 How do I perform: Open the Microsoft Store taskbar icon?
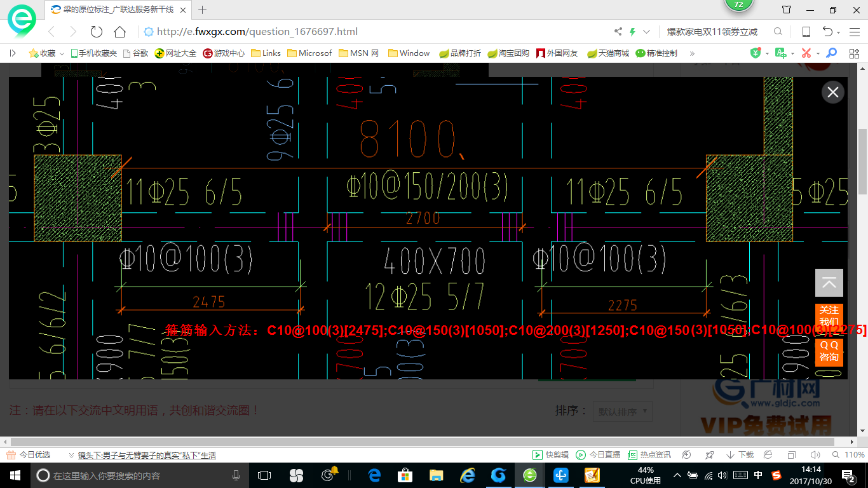[405, 475]
